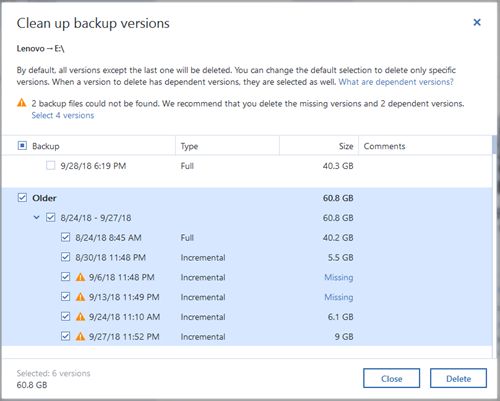Click the warning icon next to 9/6/18 backup
Image resolution: width=500 pixels, height=401 pixels.
coord(80,277)
